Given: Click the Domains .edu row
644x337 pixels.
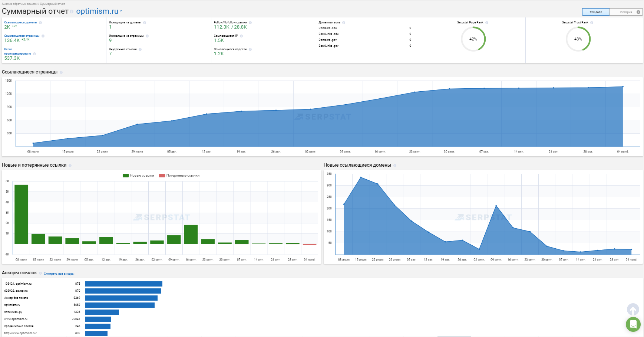Looking at the screenshot, I should tap(365, 28).
